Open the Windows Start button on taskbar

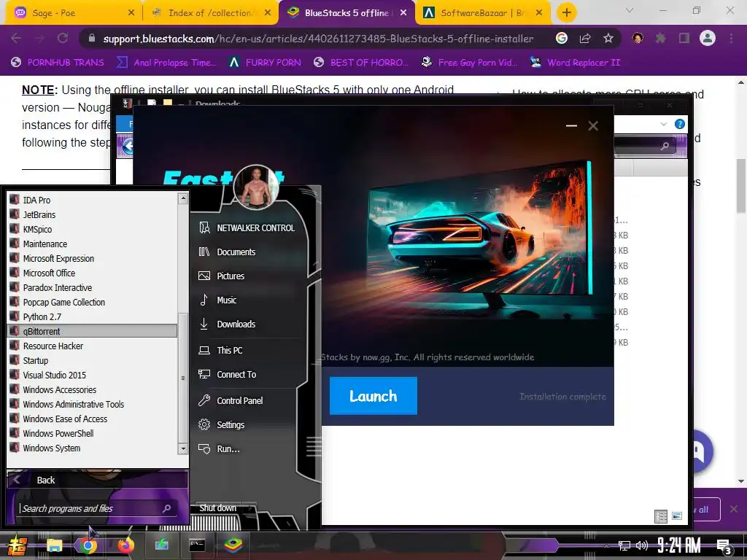[x=18, y=545]
